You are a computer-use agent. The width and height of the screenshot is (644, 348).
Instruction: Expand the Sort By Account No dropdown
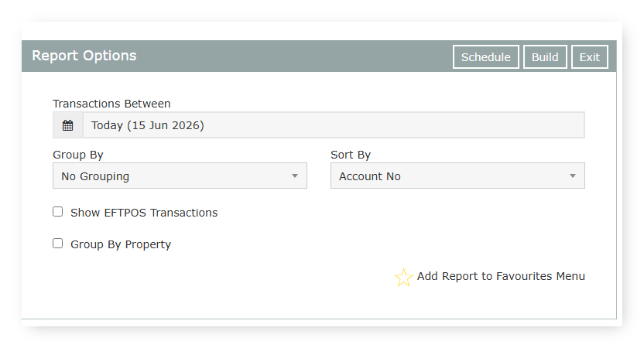tap(457, 176)
